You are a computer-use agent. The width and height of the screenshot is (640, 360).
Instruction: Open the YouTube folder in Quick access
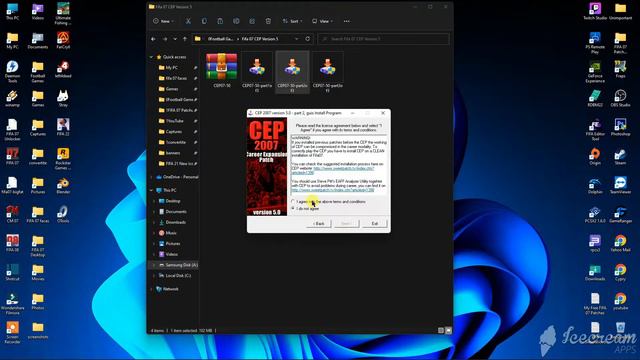pyautogui.click(x=174, y=121)
